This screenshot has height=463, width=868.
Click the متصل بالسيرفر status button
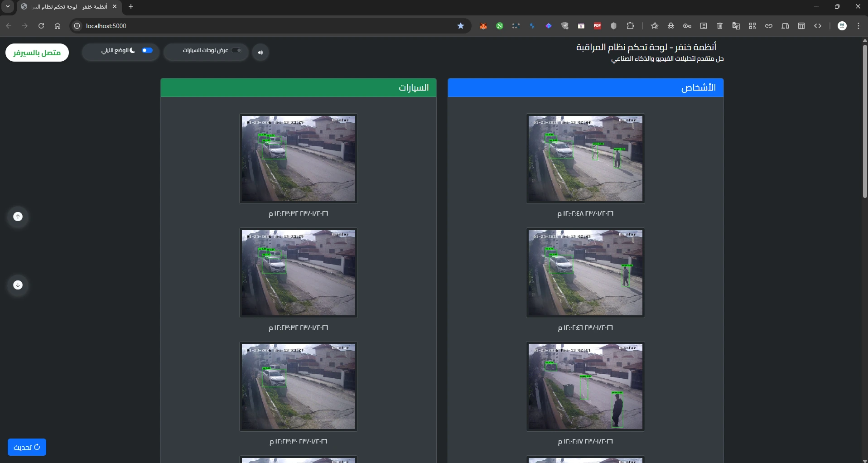(37, 53)
